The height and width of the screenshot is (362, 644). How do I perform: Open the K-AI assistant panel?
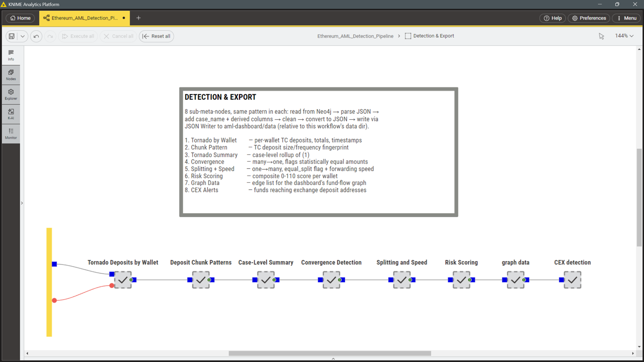[x=11, y=114]
